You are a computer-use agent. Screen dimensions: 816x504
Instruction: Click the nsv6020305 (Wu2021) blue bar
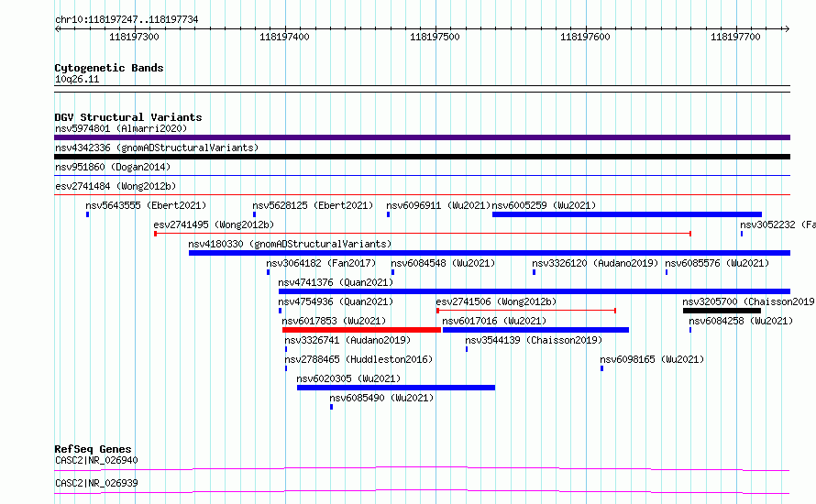(x=396, y=388)
